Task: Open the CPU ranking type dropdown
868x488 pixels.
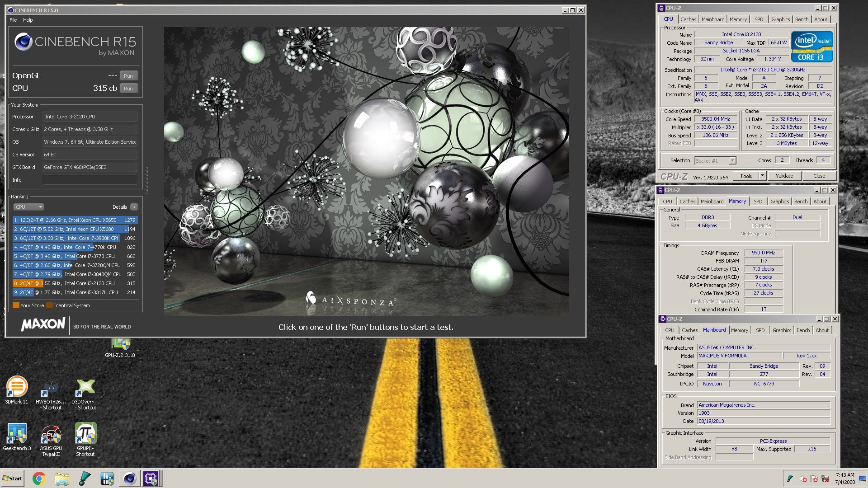Action: tap(28, 207)
